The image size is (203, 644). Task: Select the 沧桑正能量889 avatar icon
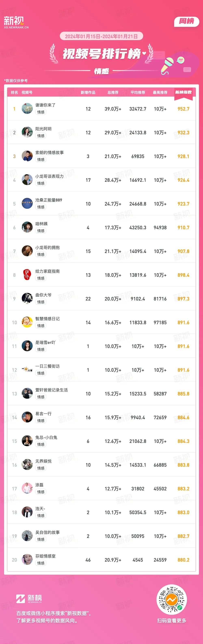pos(27,204)
